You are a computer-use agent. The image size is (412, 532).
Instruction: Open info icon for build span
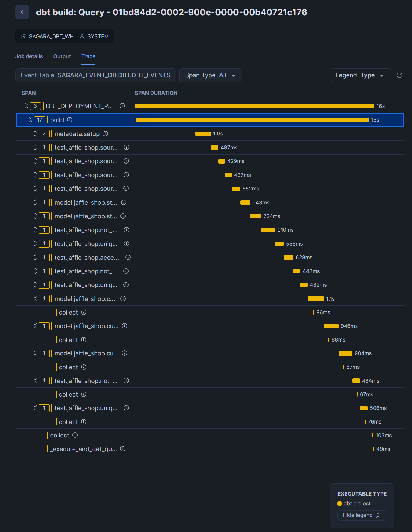[70, 120]
